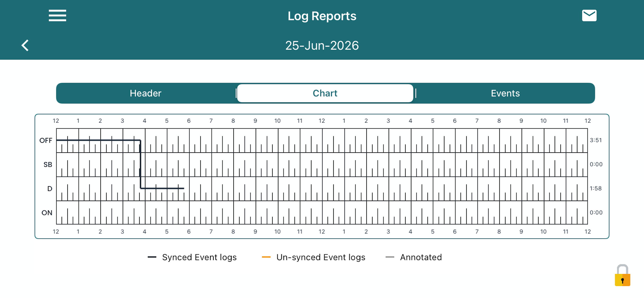The width and height of the screenshot is (644, 298).
Task: Tap the D row label
Action: (50, 189)
